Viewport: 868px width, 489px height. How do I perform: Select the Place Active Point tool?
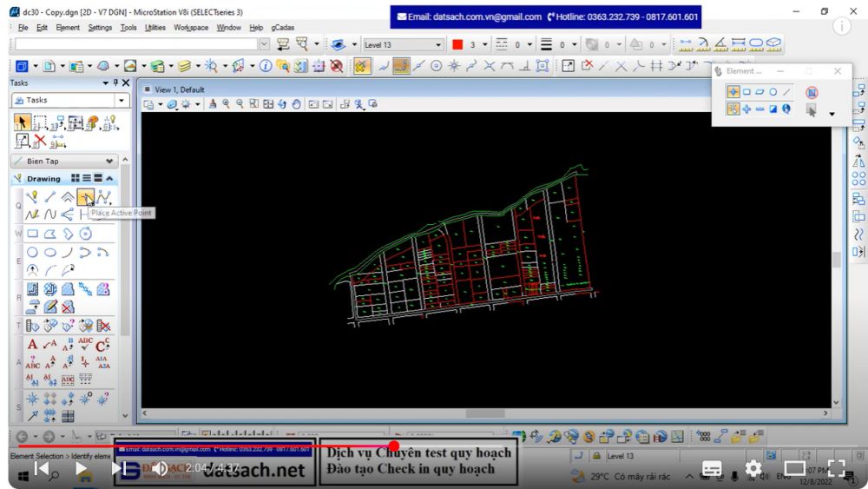tap(85, 197)
